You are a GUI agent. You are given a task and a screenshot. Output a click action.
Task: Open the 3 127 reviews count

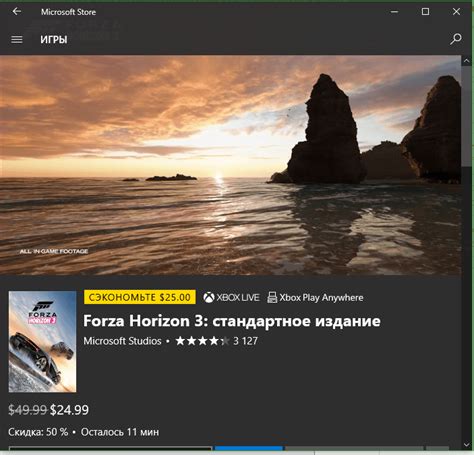245,341
